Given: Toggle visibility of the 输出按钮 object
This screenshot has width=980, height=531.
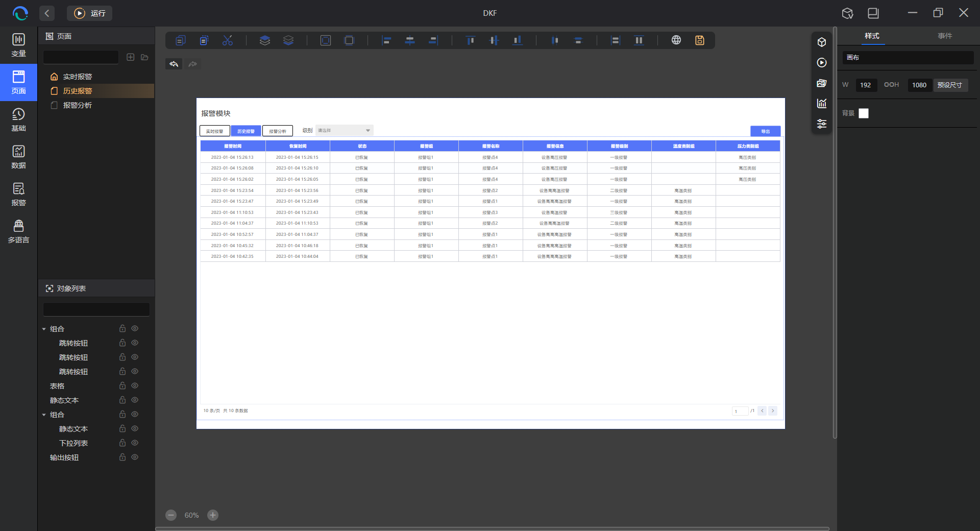Looking at the screenshot, I should [135, 457].
